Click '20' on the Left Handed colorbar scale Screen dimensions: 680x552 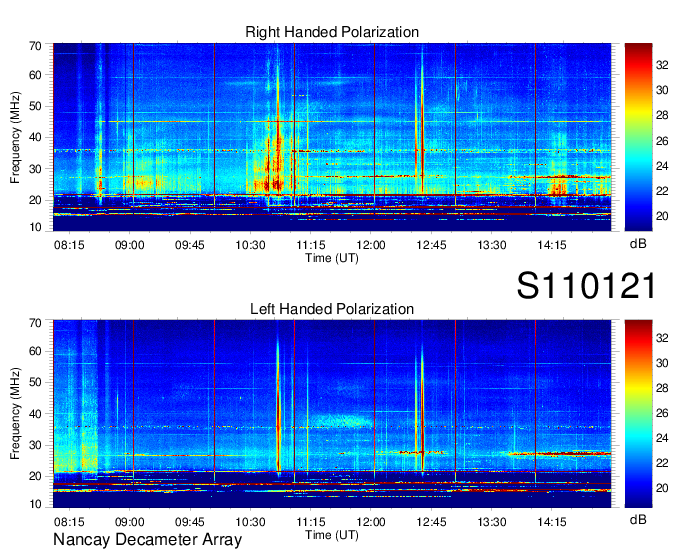(x=662, y=489)
